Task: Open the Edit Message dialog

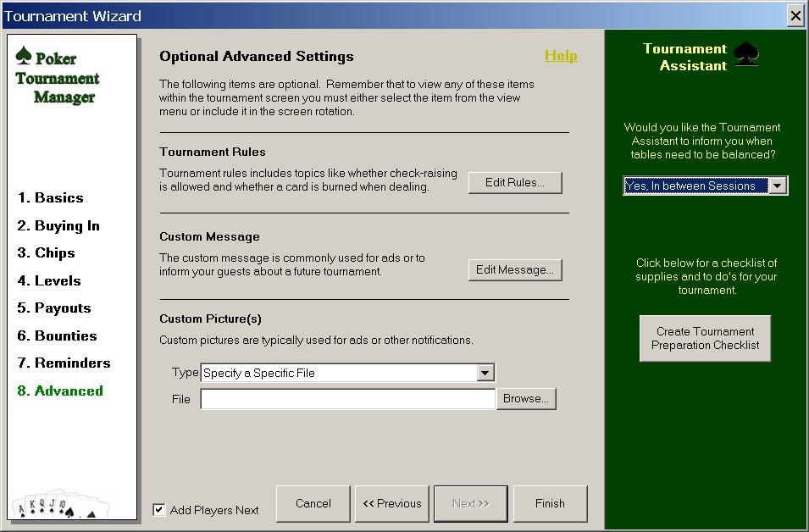Action: 514,269
